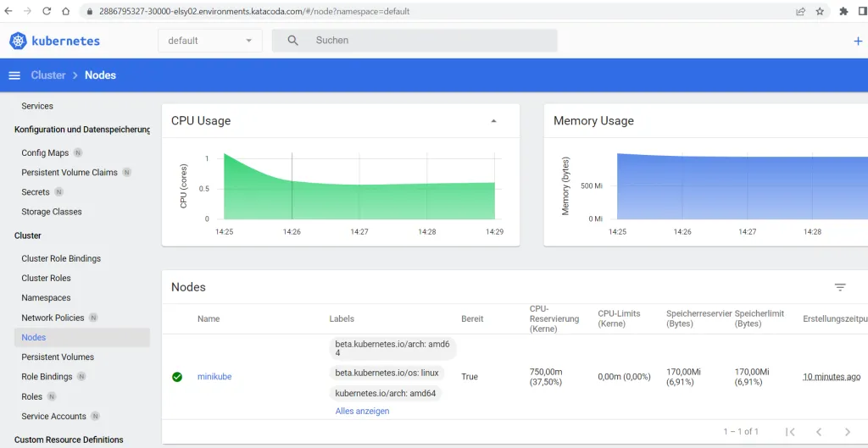Click the beta.kubernetes.io/arch: amd64 label chip
This screenshot has width=868, height=448.
(393, 348)
